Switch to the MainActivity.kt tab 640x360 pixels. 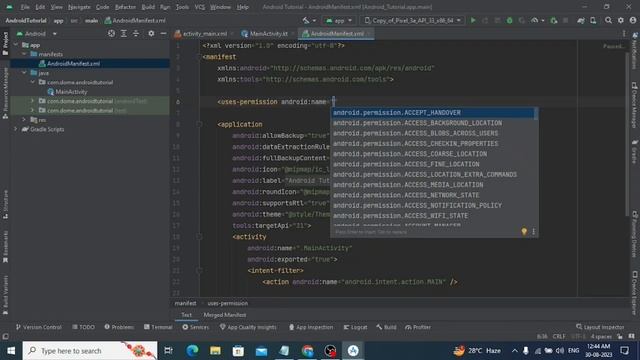point(268,33)
